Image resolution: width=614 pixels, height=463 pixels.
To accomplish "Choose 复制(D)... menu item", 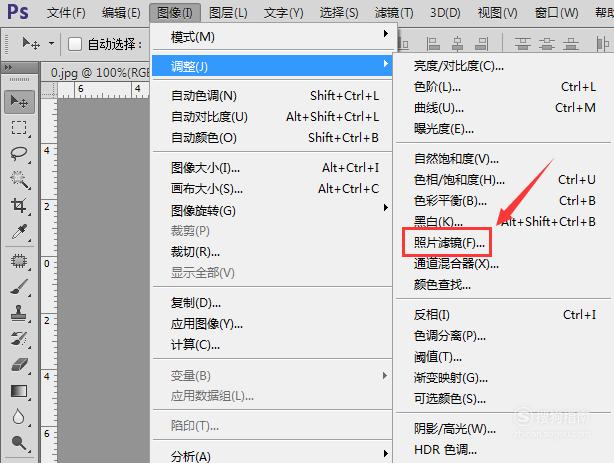I will click(272, 302).
